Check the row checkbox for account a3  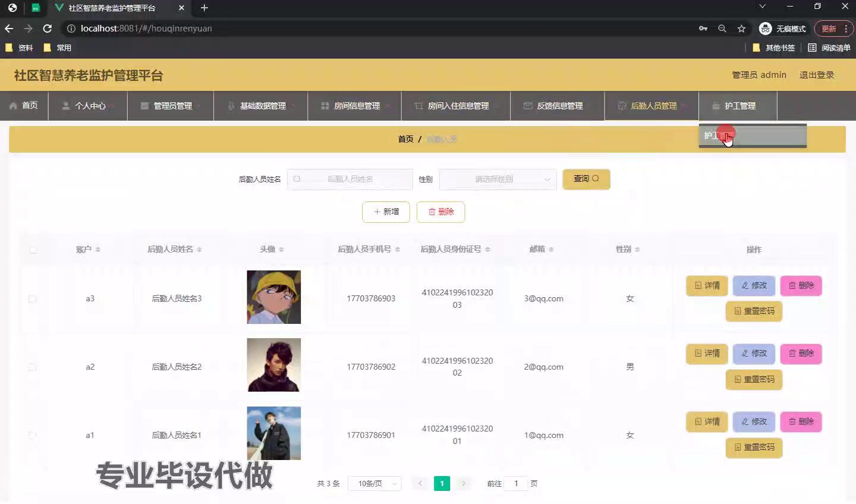click(x=33, y=299)
